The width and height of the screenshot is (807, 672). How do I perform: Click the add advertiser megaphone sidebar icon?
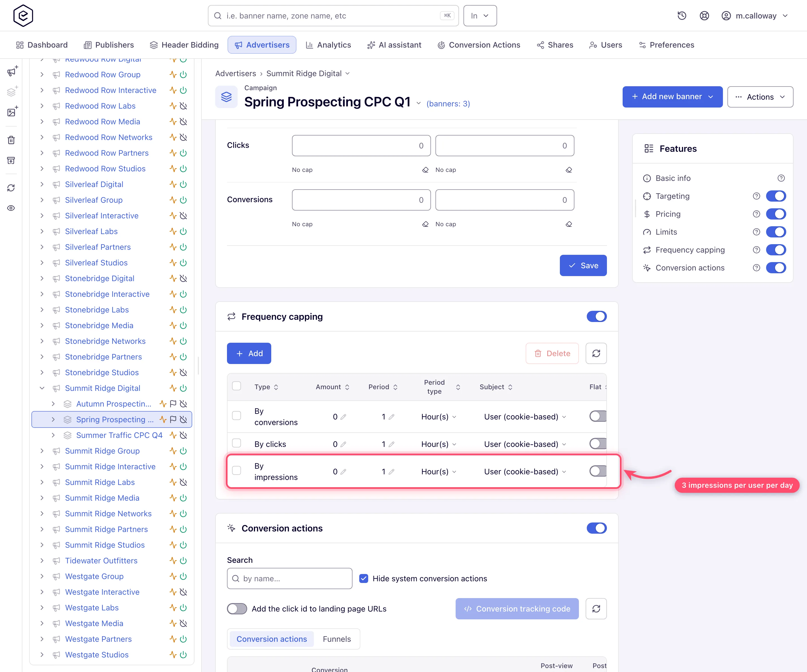pos(12,71)
